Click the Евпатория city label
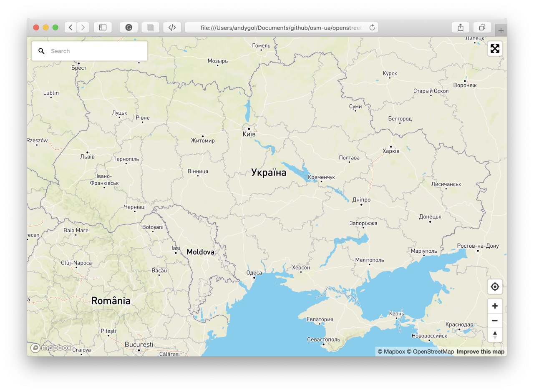This screenshot has height=392, width=534. pos(320,319)
